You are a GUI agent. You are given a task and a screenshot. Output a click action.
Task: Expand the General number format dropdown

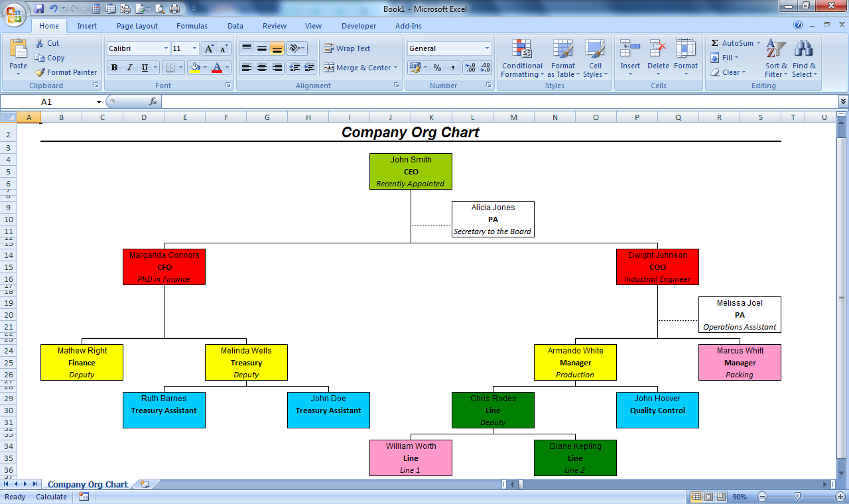tap(487, 48)
